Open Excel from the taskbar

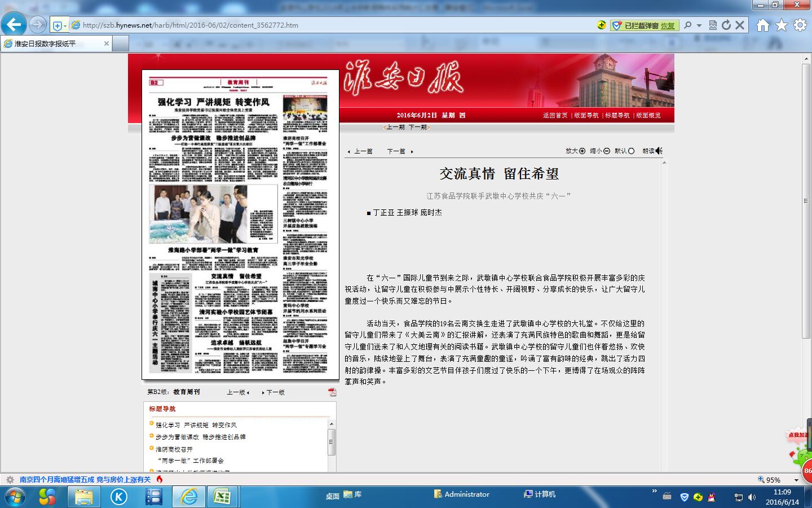(x=222, y=497)
